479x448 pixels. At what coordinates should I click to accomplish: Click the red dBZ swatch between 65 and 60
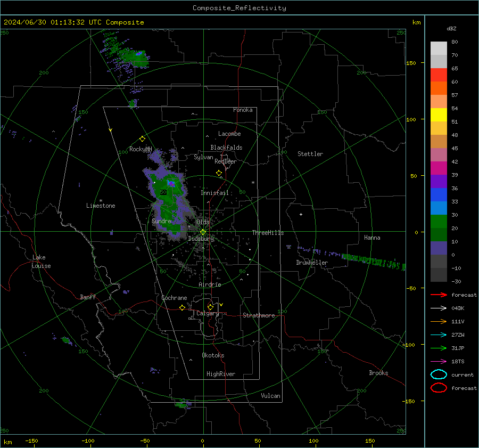point(439,75)
